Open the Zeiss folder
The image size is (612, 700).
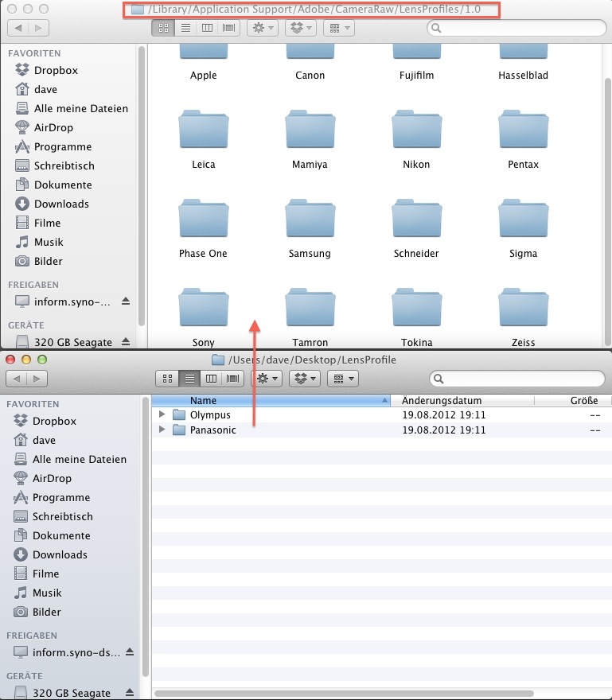point(523,308)
